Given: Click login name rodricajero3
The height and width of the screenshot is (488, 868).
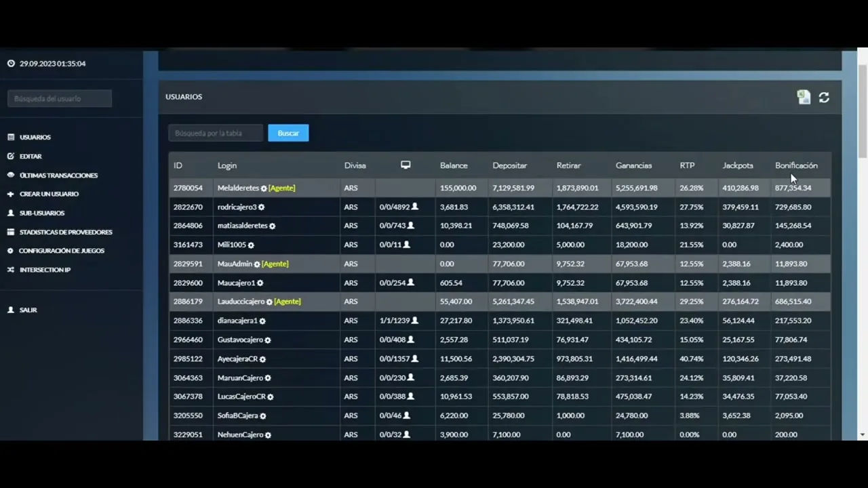Looking at the screenshot, I should tap(237, 207).
